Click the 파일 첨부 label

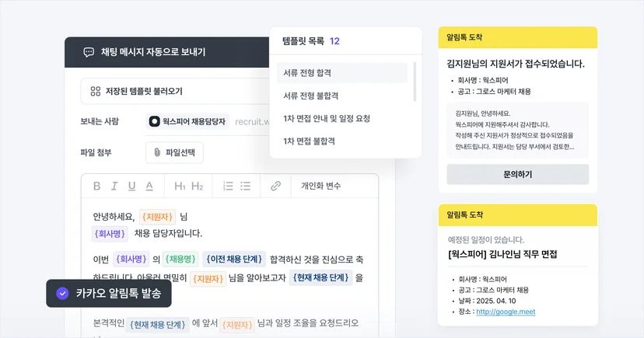[96, 152]
